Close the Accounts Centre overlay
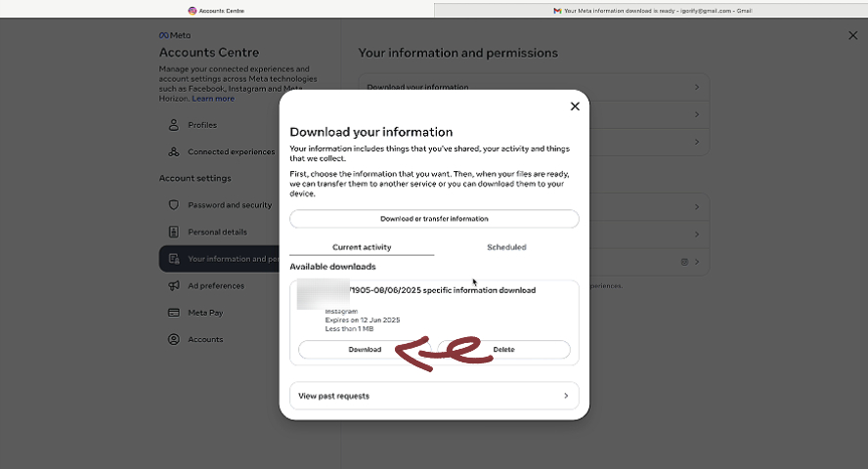The image size is (868, 469). (x=852, y=35)
